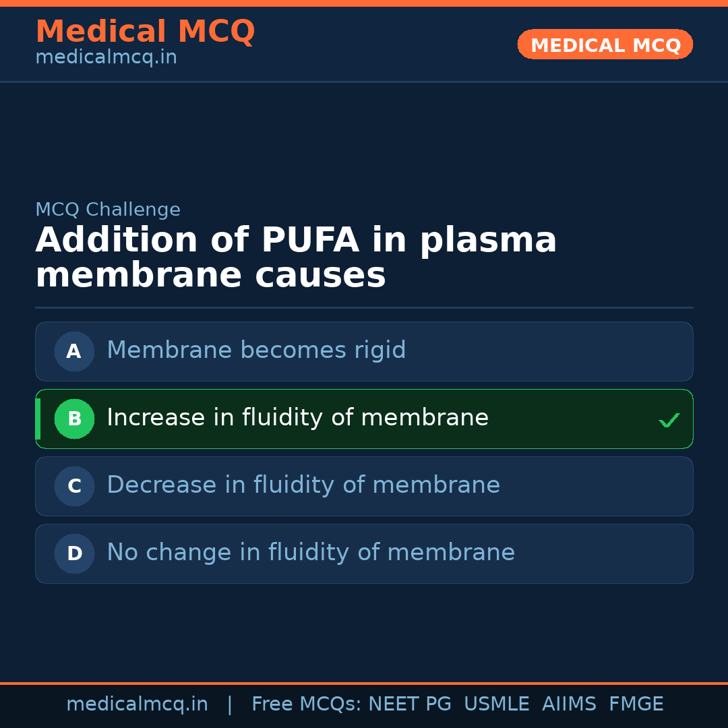Choose the letter C option circle

74,486
